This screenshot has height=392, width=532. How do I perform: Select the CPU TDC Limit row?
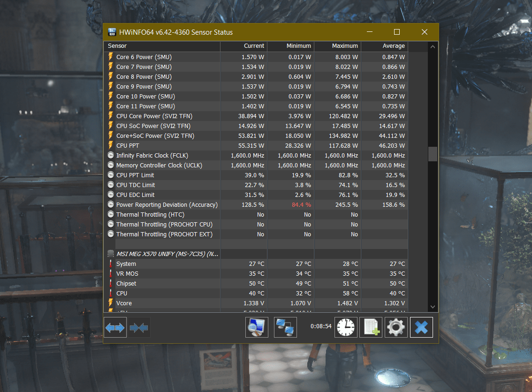point(256,185)
